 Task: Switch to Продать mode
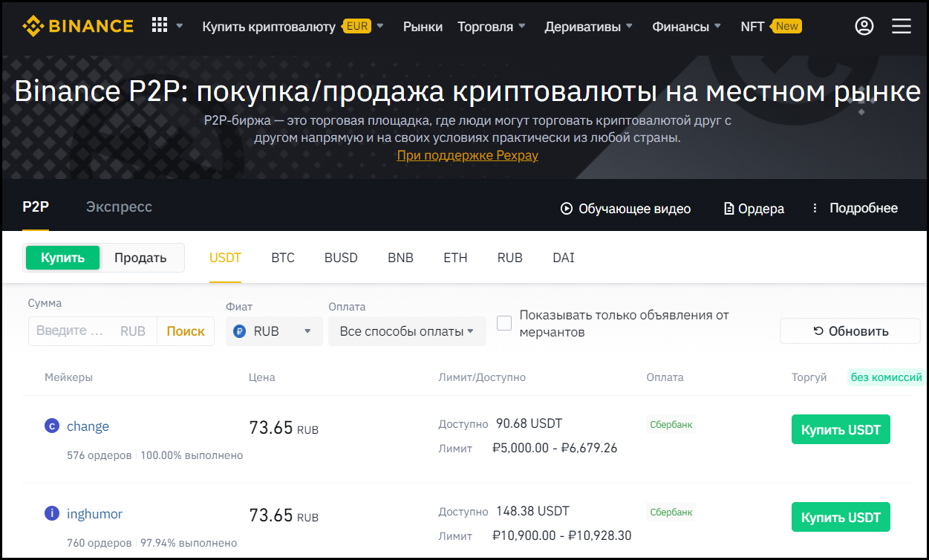point(140,258)
